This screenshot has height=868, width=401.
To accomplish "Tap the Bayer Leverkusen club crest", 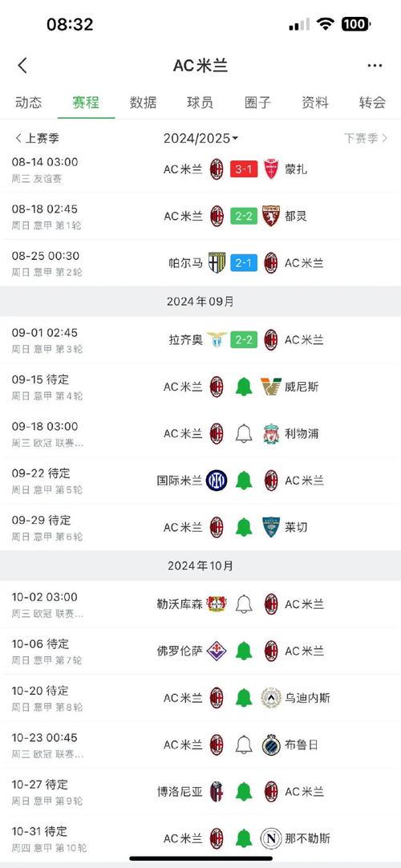I will point(217,604).
